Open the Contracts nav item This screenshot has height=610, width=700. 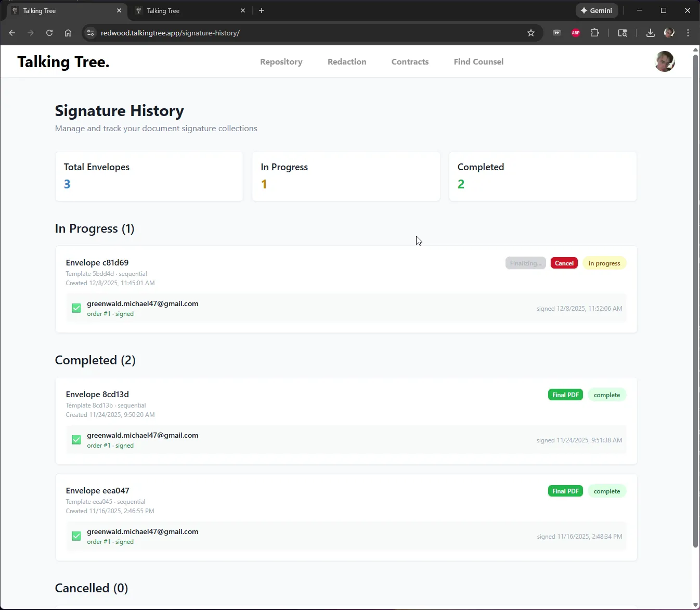[410, 61]
